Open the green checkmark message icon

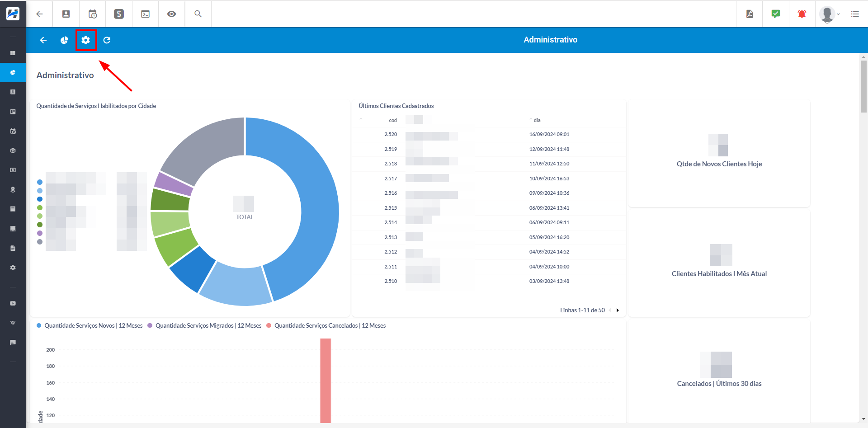776,14
